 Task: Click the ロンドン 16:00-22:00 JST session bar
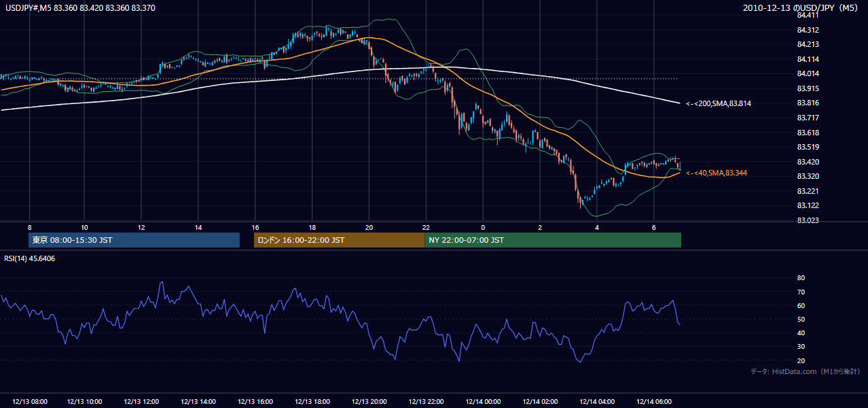click(339, 240)
